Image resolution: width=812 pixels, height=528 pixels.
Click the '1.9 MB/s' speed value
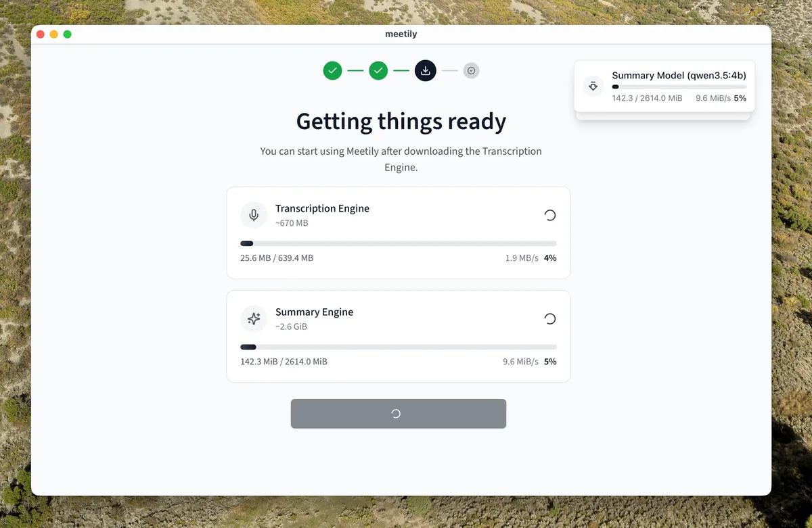pyautogui.click(x=522, y=258)
